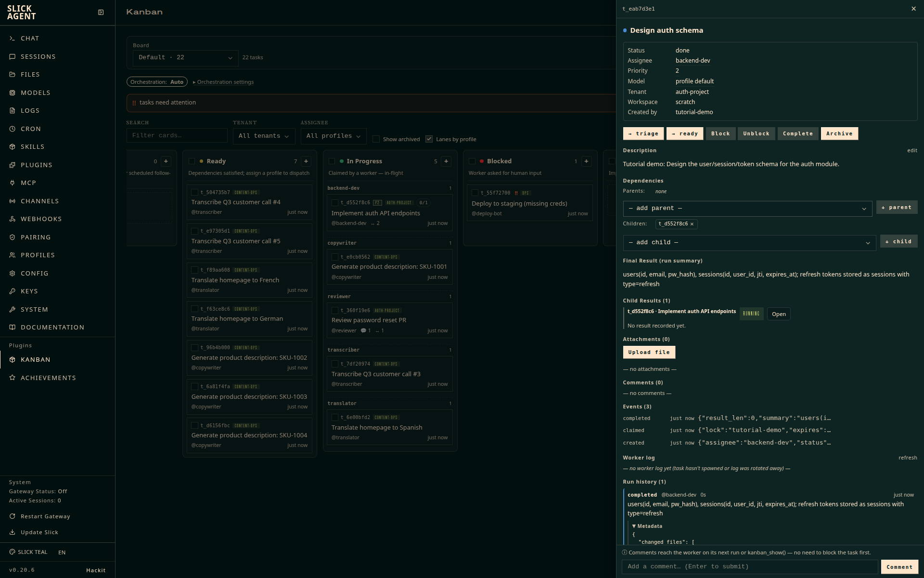924x578 pixels.
Task: Click the Documentation book icon
Action: (13, 327)
